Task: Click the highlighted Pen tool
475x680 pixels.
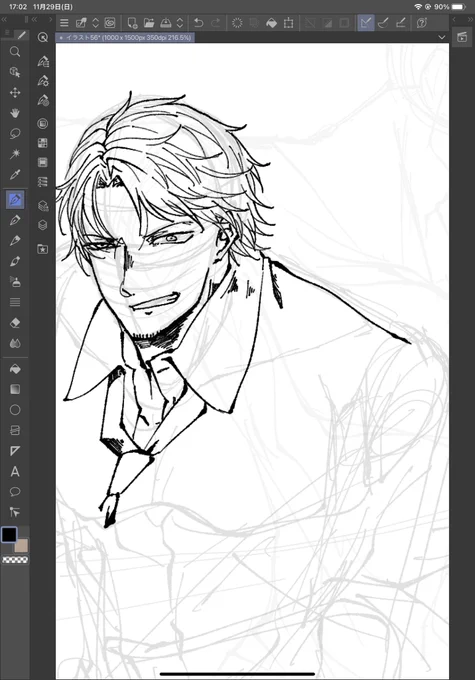Action: (15, 199)
